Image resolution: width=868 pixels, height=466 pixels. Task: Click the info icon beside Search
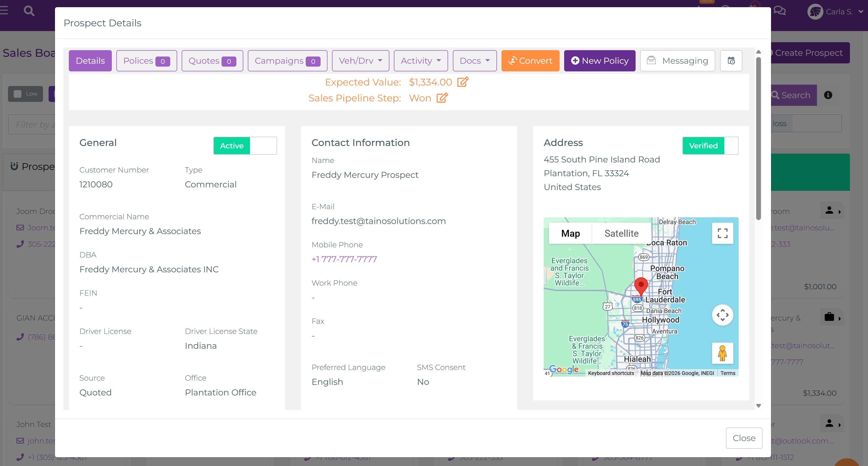(x=828, y=95)
